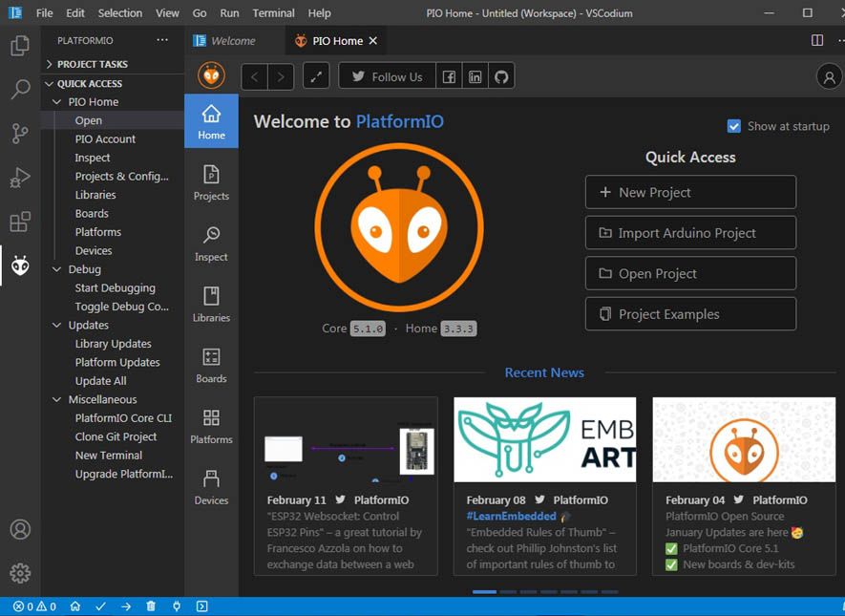The height and width of the screenshot is (616, 845).
Task: Click the Clean trash icon in status bar
Action: pyautogui.click(x=151, y=606)
